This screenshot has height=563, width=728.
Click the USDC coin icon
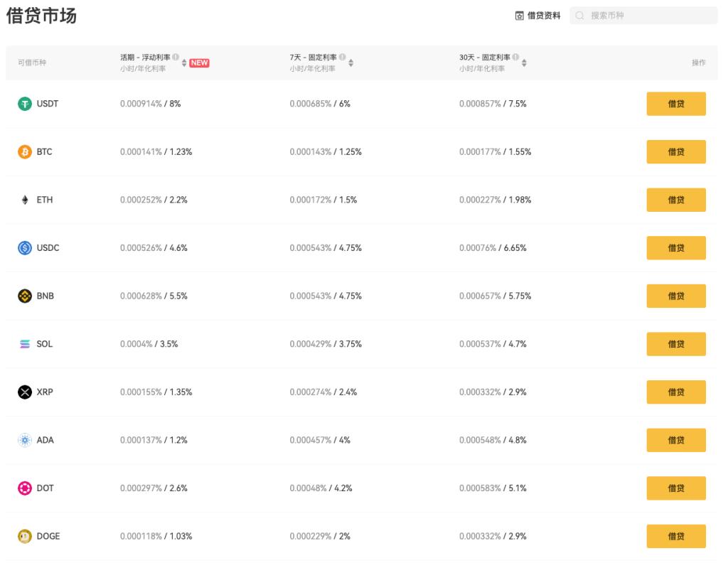[23, 247]
